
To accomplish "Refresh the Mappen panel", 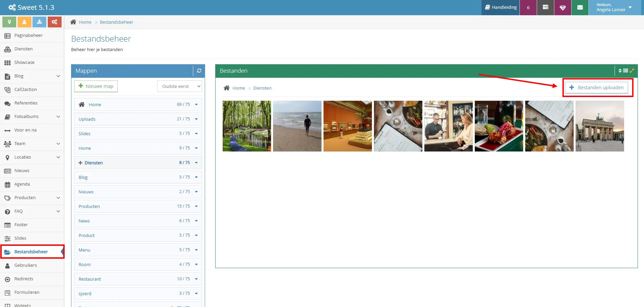I will 199,71.
